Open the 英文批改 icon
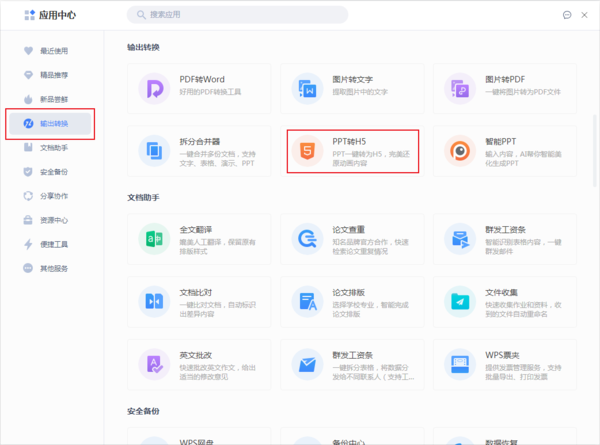This screenshot has height=445, width=600. (154, 363)
